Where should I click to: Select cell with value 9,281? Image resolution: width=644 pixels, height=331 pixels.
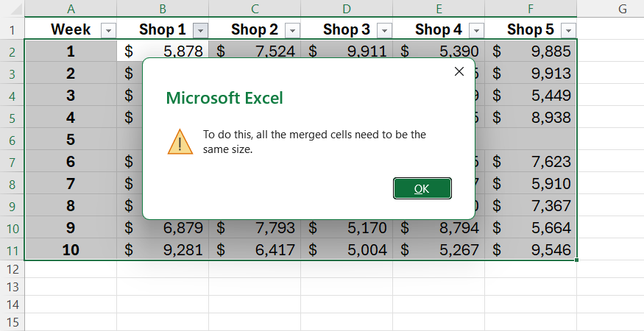tap(163, 250)
